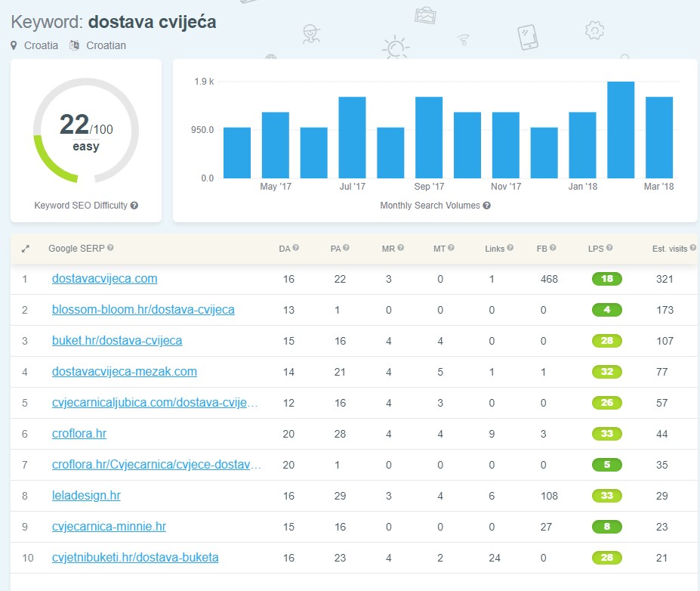Click the tallest bar for Feb '18
This screenshot has width=700, height=591.
(621, 130)
